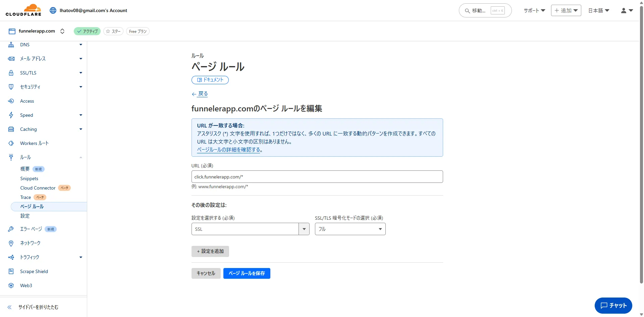Expand the SSL/TLS section arrow
Viewport: 644px width, 317px height.
point(81,73)
